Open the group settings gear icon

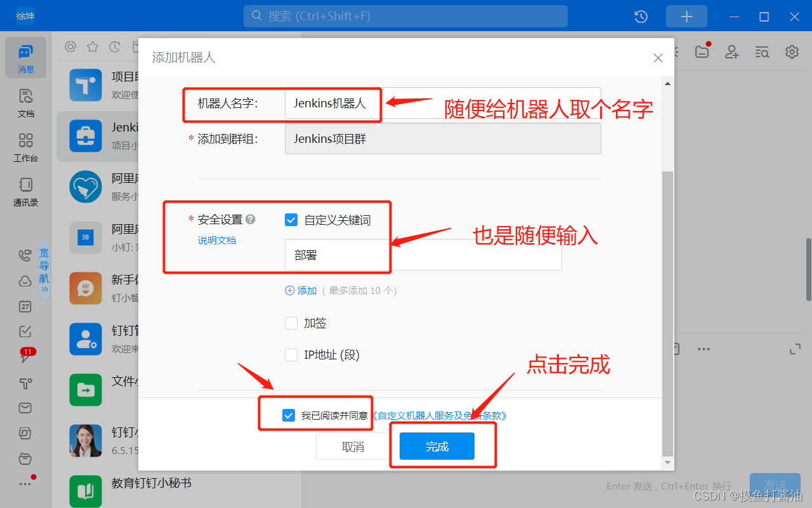(x=792, y=52)
